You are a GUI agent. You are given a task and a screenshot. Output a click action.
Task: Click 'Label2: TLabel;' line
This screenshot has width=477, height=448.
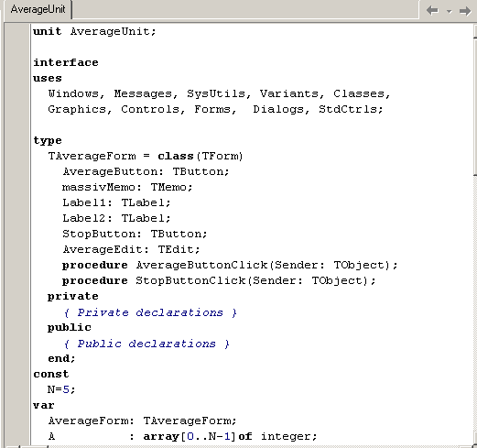pyautogui.click(x=116, y=218)
